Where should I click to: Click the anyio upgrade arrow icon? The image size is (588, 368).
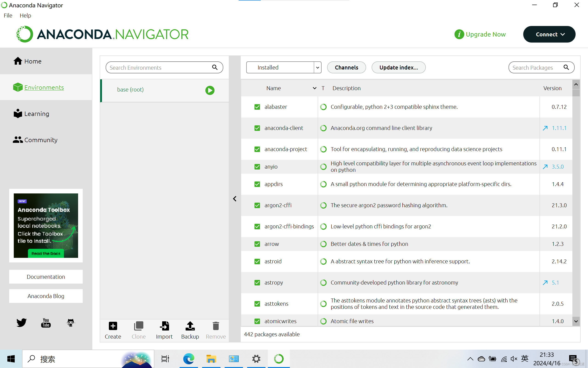pyautogui.click(x=545, y=167)
